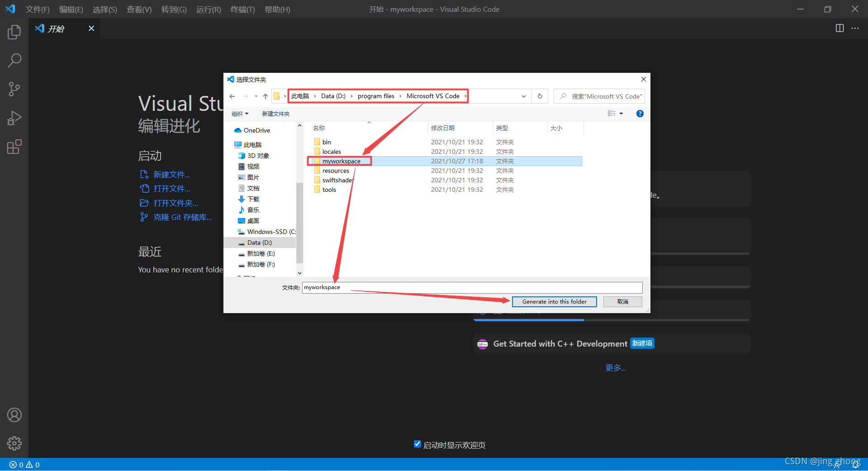
Task: Select Windows-SSD (C:) drive
Action: coord(271,232)
